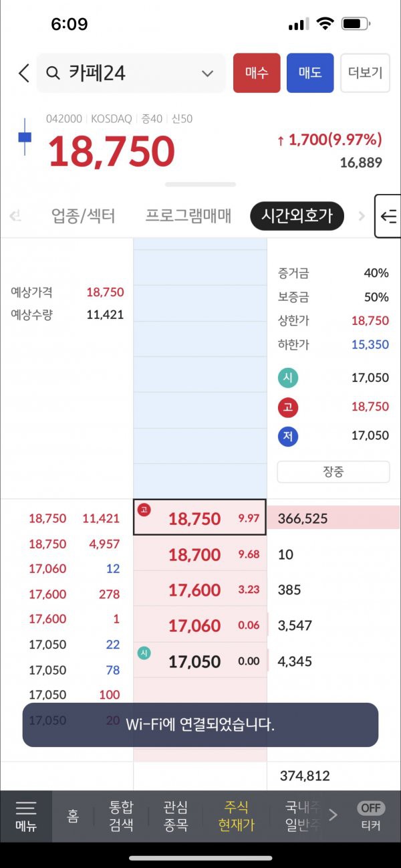
Task: Open the hamburger 메뉴 icon
Action: click(26, 816)
